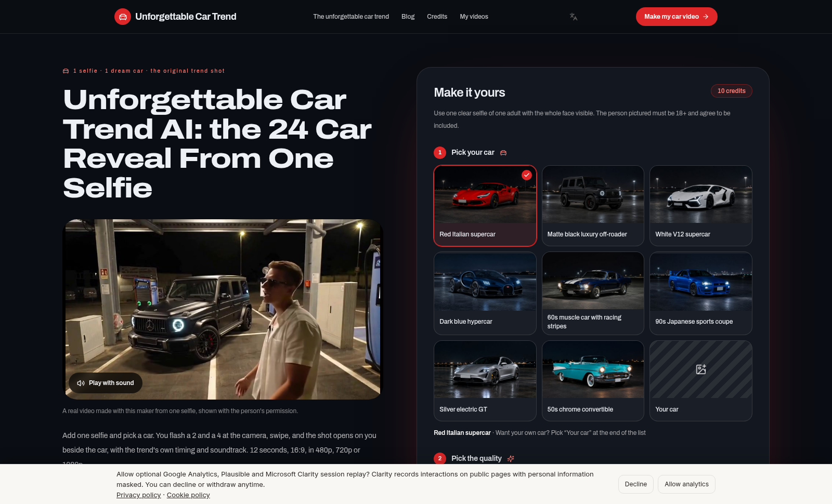This screenshot has height=504, width=832.
Task: Open the language translate icon
Action: (574, 17)
